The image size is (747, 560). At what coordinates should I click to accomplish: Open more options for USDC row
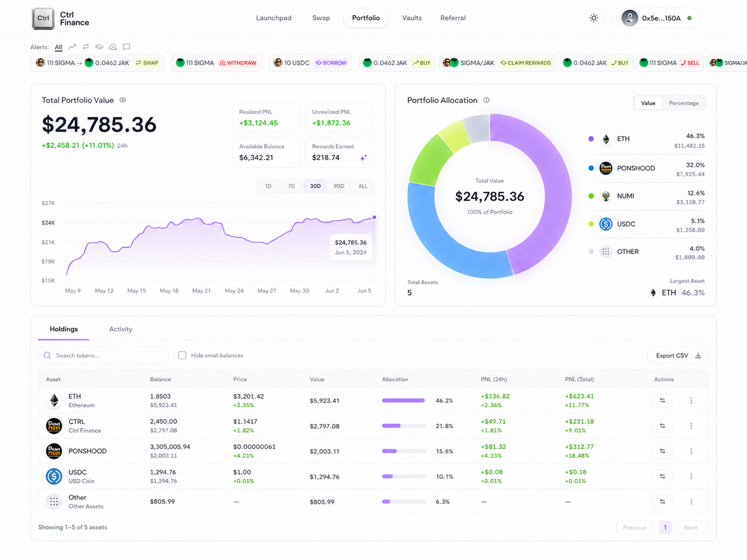point(691,477)
